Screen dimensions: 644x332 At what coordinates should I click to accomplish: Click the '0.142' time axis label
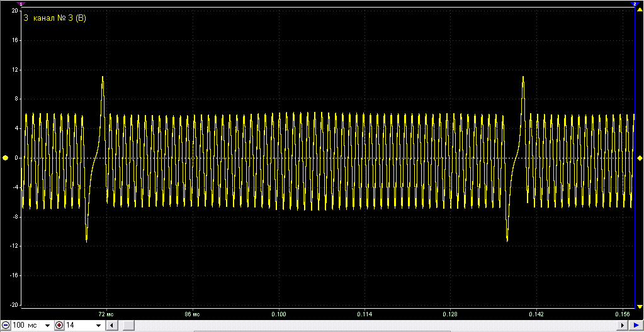(x=536, y=314)
